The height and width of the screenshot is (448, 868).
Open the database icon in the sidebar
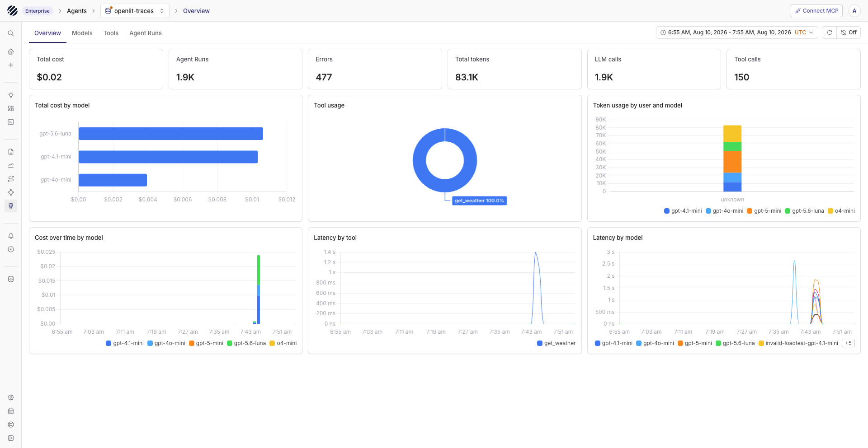click(x=11, y=279)
